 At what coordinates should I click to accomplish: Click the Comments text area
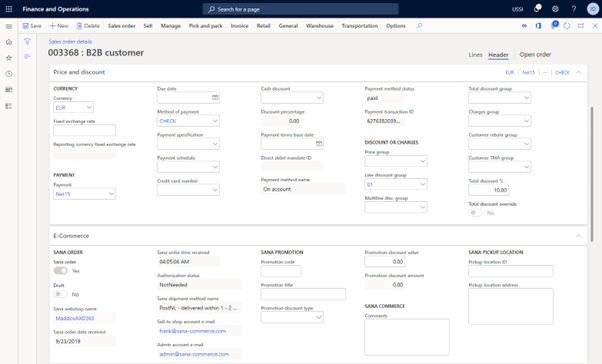(407, 337)
